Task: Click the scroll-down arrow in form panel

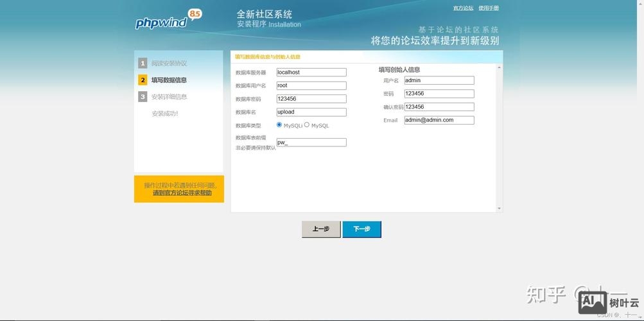Action: pyautogui.click(x=499, y=209)
